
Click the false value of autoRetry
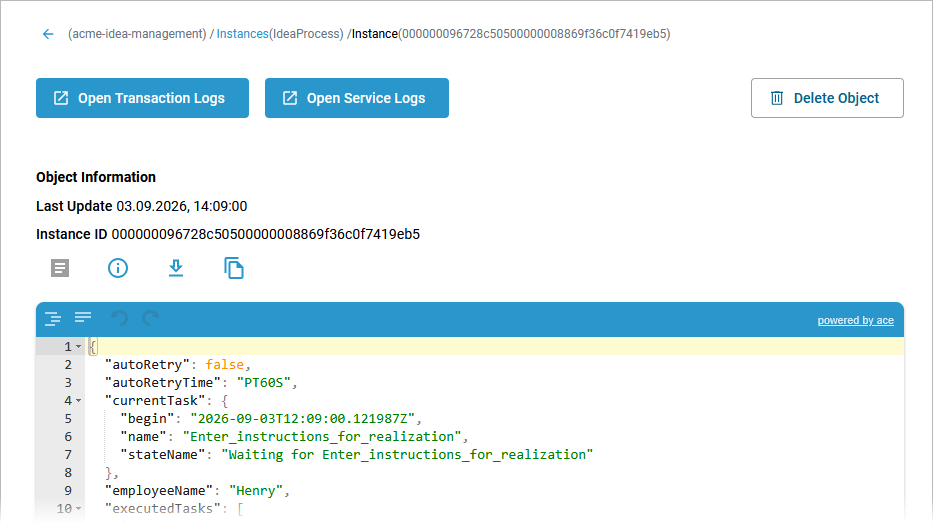tap(224, 365)
